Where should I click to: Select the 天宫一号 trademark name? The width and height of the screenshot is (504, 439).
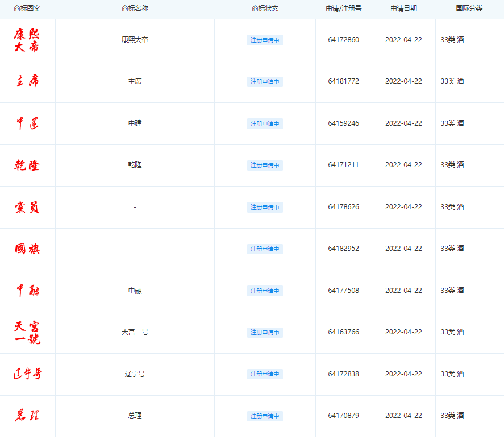click(135, 332)
